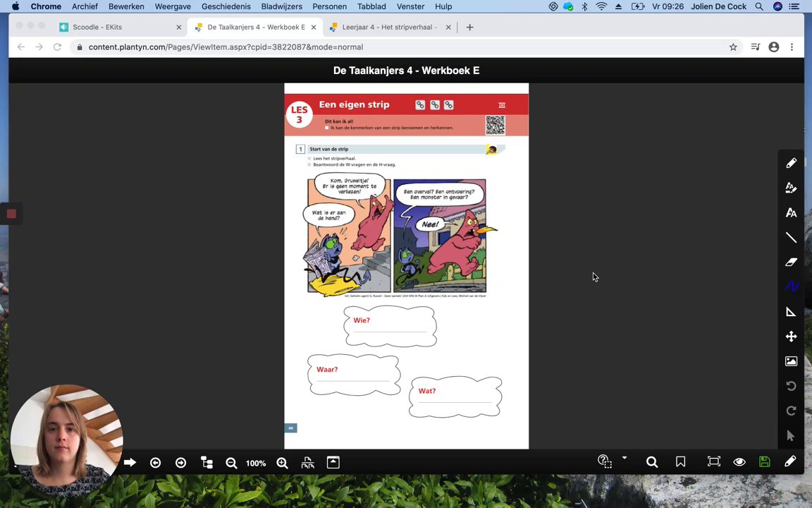Image resolution: width=812 pixels, height=508 pixels.
Task: Go to next page with circled right arrow
Action: (180, 463)
